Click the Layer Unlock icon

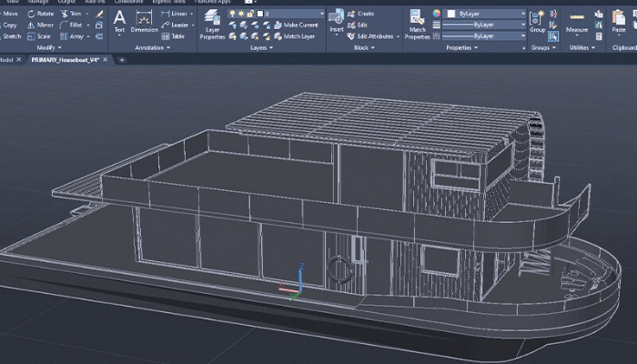[267, 36]
